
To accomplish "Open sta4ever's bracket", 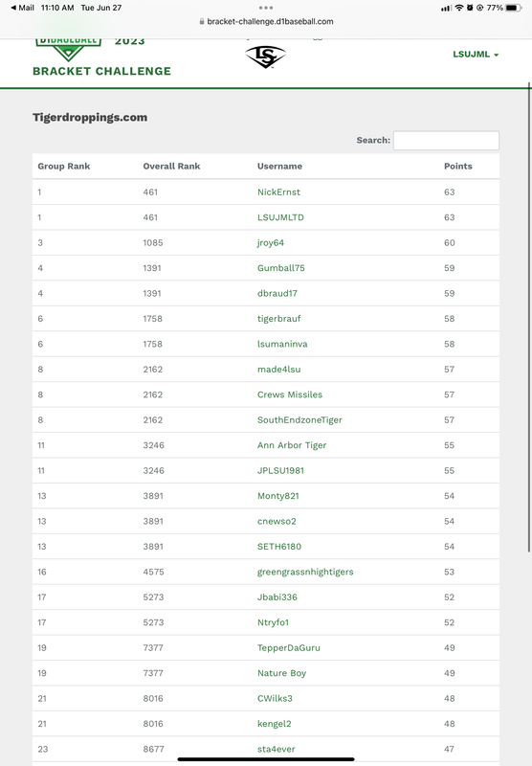I will pyautogui.click(x=277, y=750).
